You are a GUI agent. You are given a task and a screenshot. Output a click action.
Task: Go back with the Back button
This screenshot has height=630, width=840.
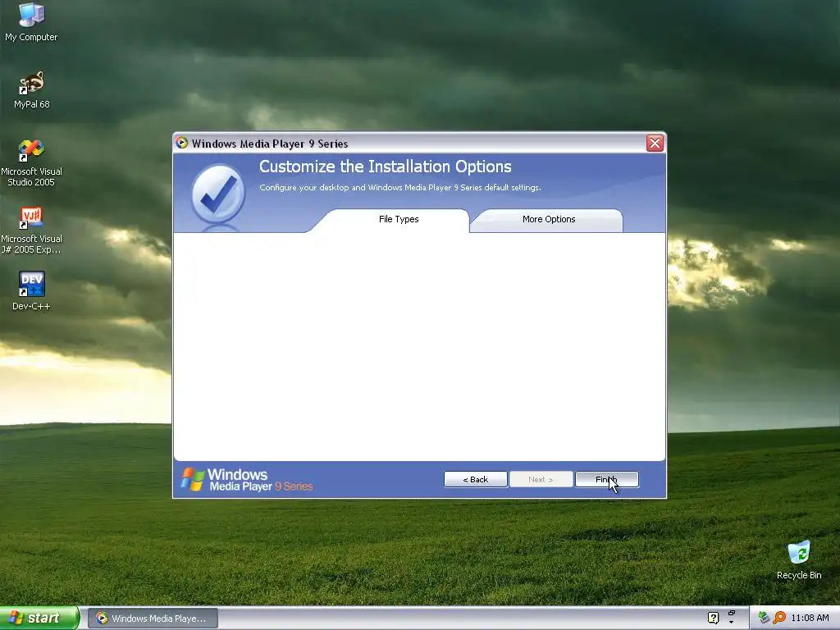point(475,479)
